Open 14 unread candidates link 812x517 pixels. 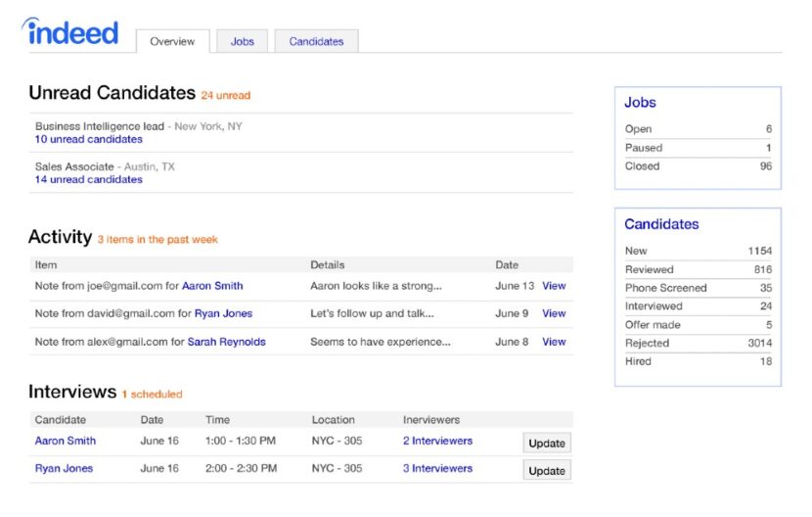pos(88,179)
